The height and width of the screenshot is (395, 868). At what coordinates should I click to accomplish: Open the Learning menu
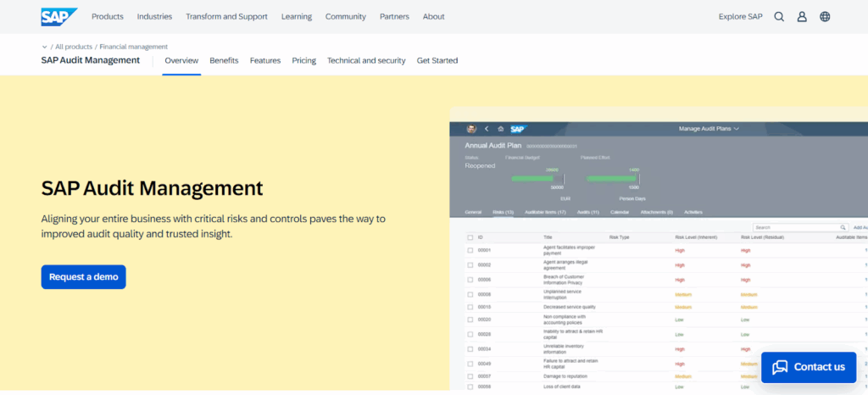click(x=296, y=17)
